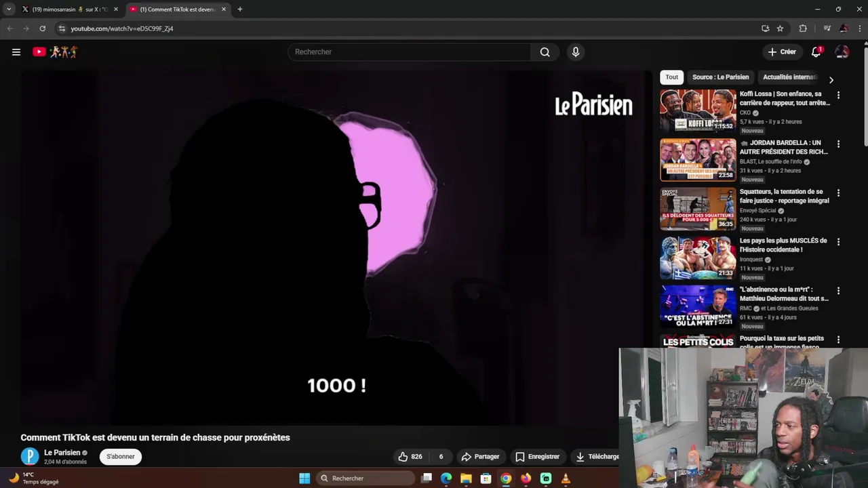Open RMC abstinence video thumbnail
This screenshot has height=488, width=868.
pyautogui.click(x=698, y=306)
